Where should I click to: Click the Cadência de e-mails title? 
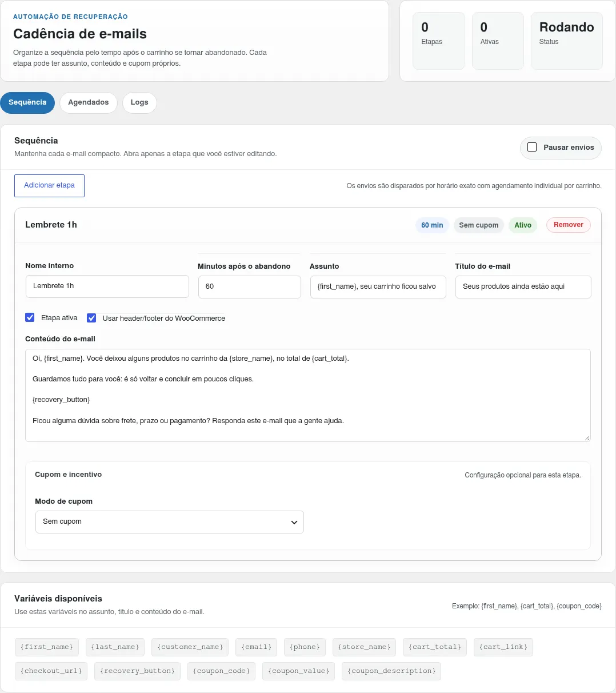[80, 34]
